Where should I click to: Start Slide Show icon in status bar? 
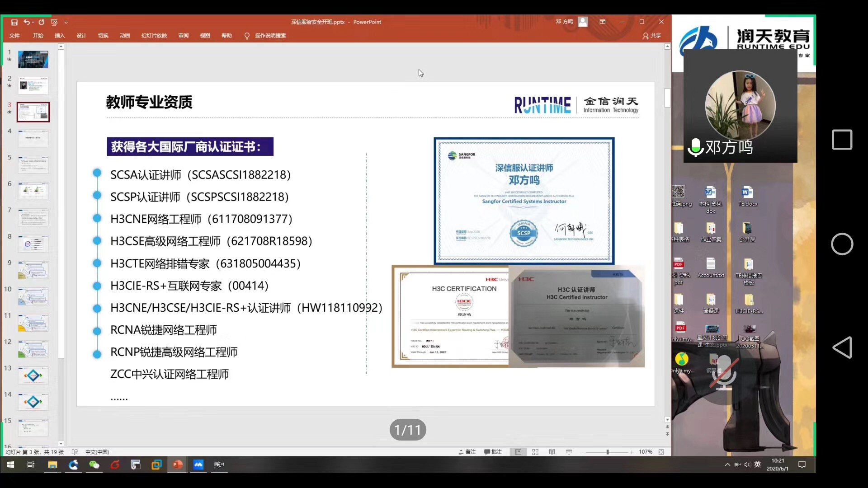569,452
